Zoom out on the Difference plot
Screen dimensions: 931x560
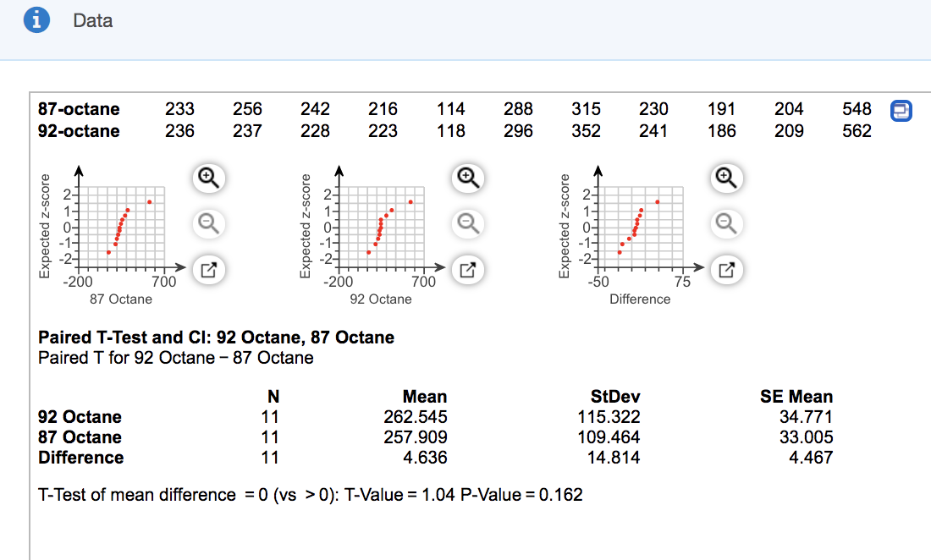[x=726, y=223]
